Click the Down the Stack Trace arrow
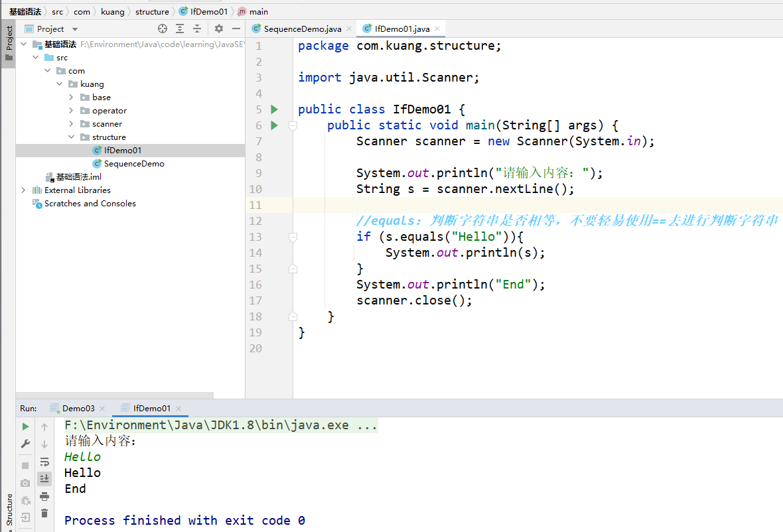This screenshot has width=783, height=532. [44, 444]
